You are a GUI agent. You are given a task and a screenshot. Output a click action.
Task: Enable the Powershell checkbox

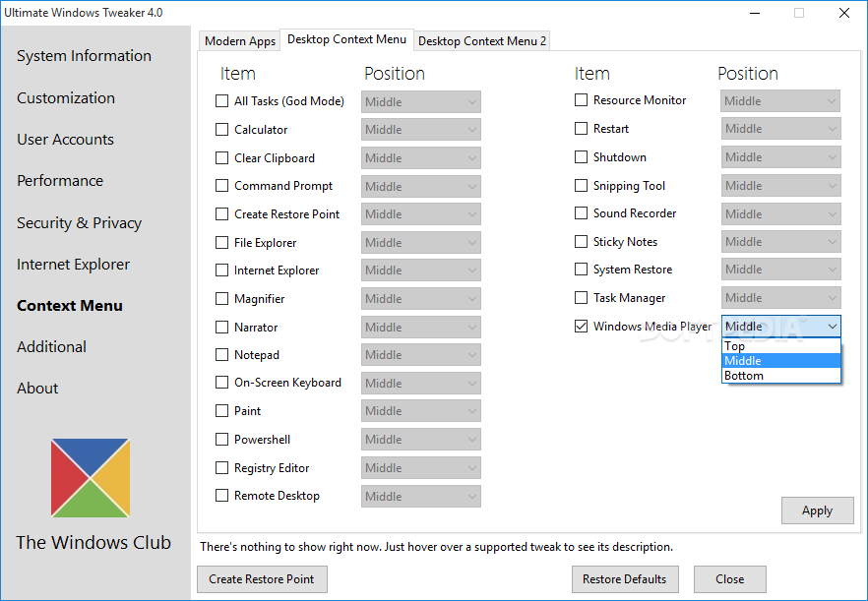click(x=222, y=440)
